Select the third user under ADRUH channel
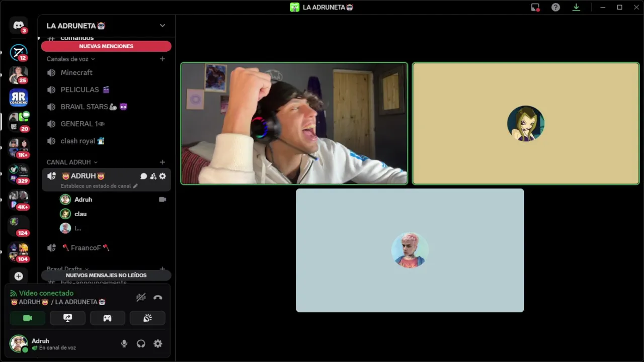The width and height of the screenshot is (644, 362). pyautogui.click(x=113, y=228)
